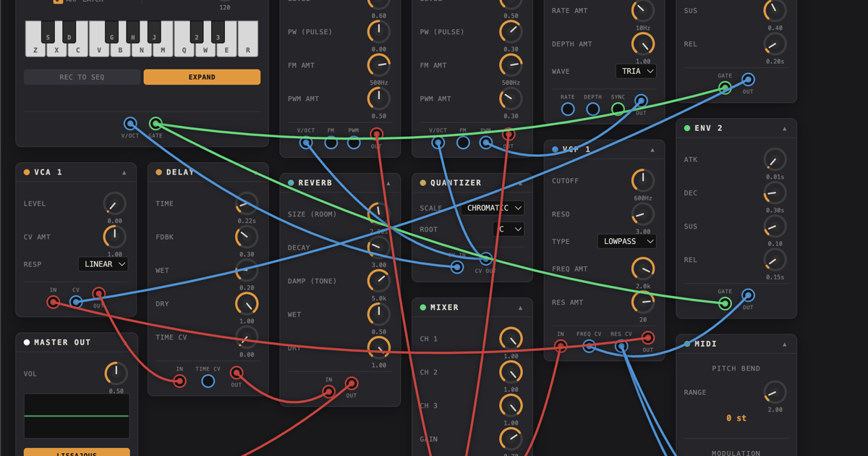Click the orange EXPAND button
Viewport: 868px width, 456px height.
click(202, 77)
